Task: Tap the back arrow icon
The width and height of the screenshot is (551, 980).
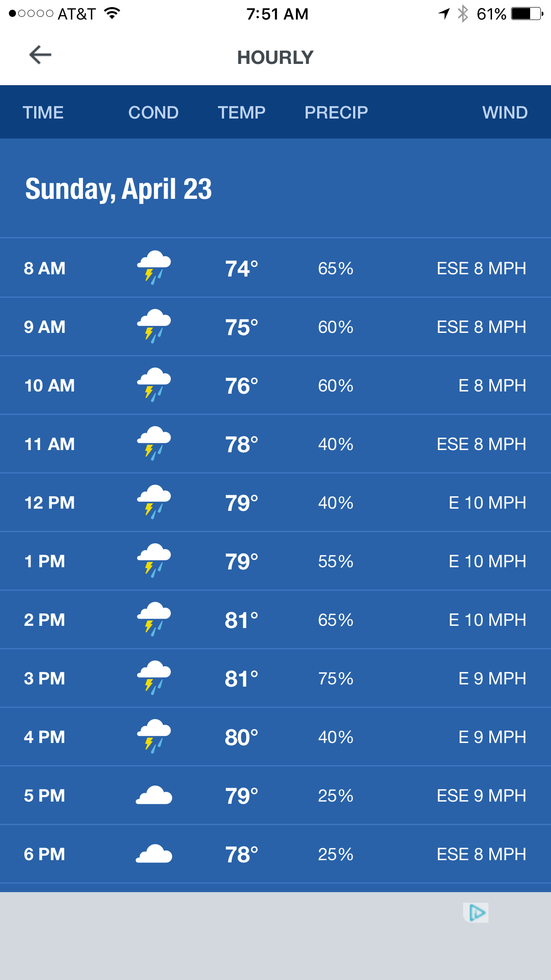Action: click(40, 55)
